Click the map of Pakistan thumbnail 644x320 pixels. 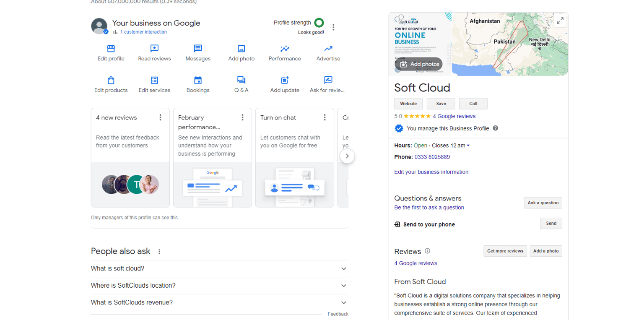tap(510, 44)
